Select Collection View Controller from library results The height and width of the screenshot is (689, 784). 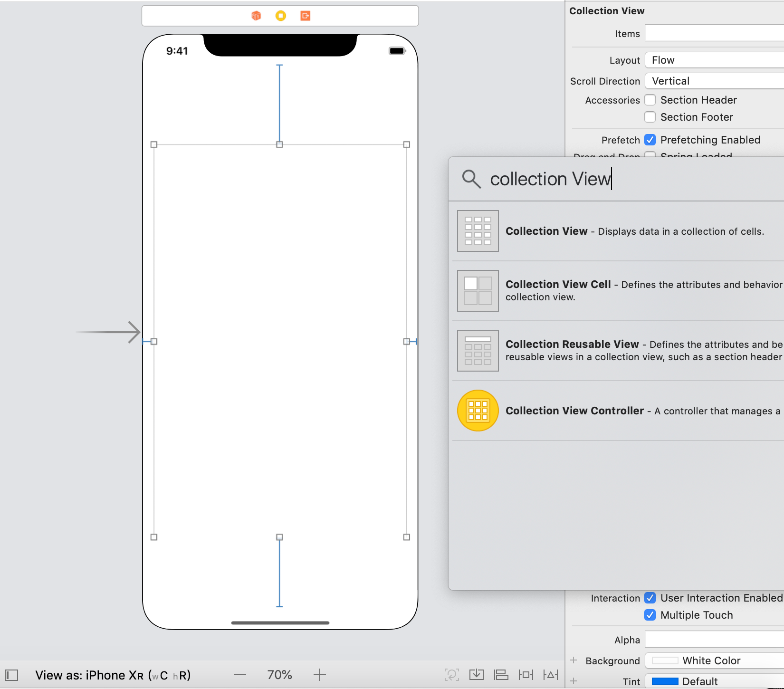pyautogui.click(x=618, y=411)
